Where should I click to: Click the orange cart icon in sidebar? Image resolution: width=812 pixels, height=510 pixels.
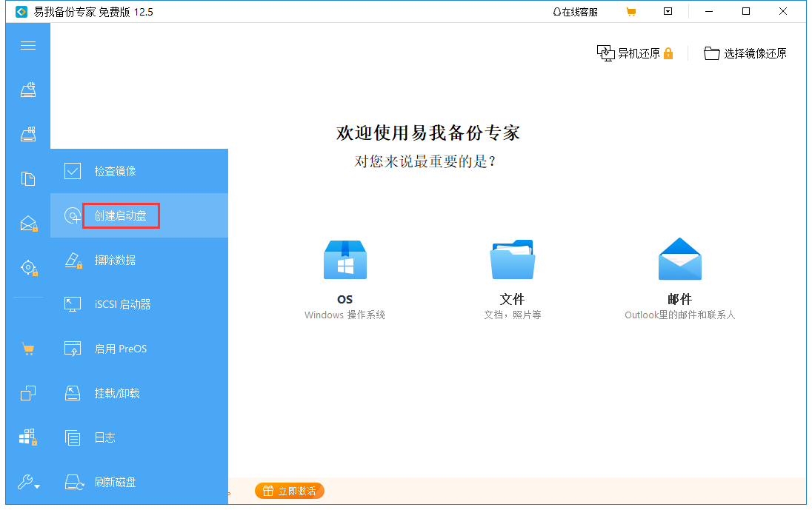click(28, 349)
